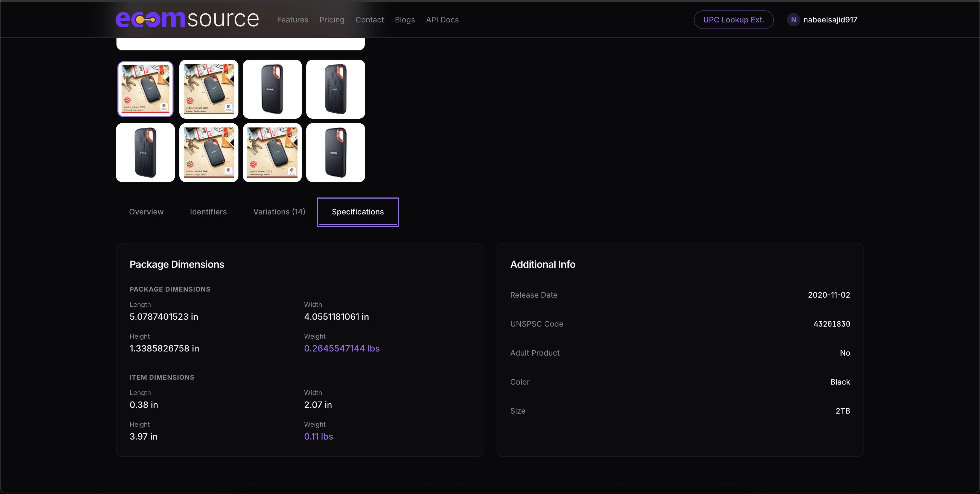This screenshot has height=494, width=980.
Task: Select the first SSD packaging thumbnail
Action: pos(145,89)
